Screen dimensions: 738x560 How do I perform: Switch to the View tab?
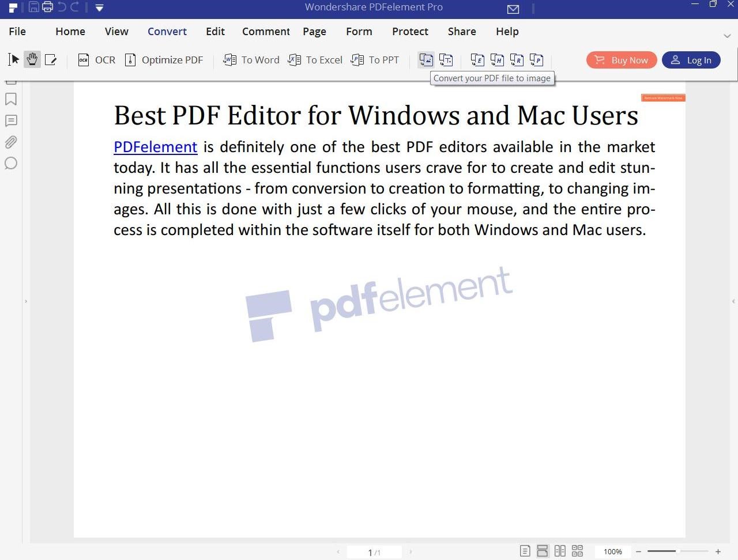point(116,32)
